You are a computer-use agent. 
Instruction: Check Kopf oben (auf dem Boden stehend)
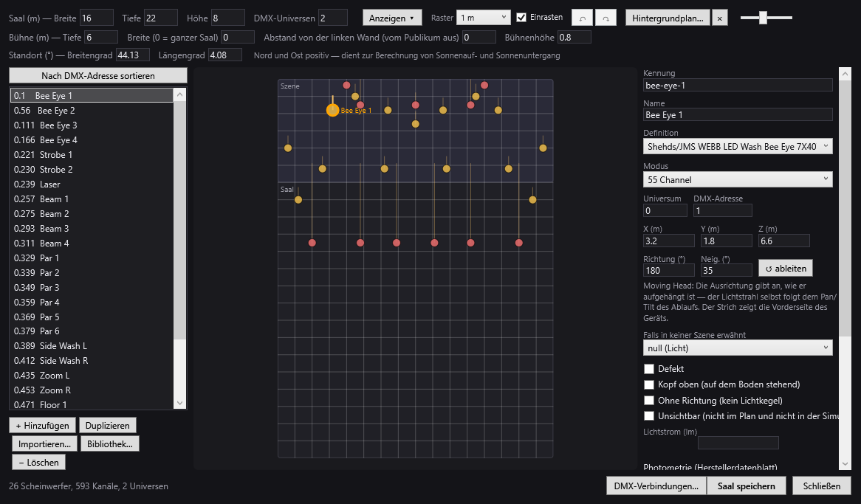[x=649, y=384]
